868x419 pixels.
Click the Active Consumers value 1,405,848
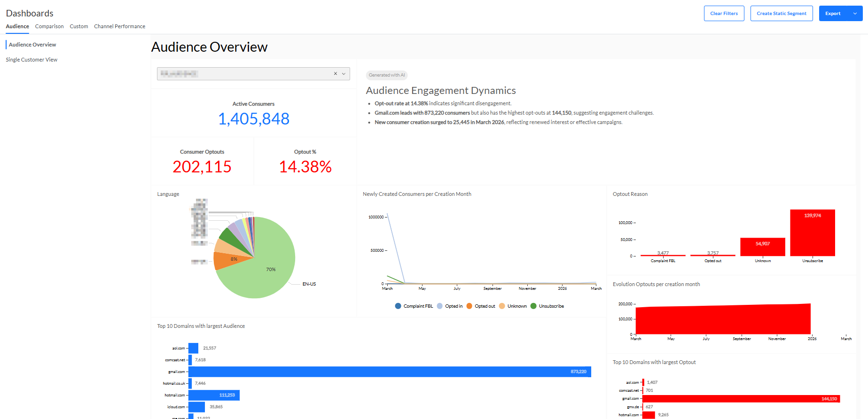tap(253, 119)
